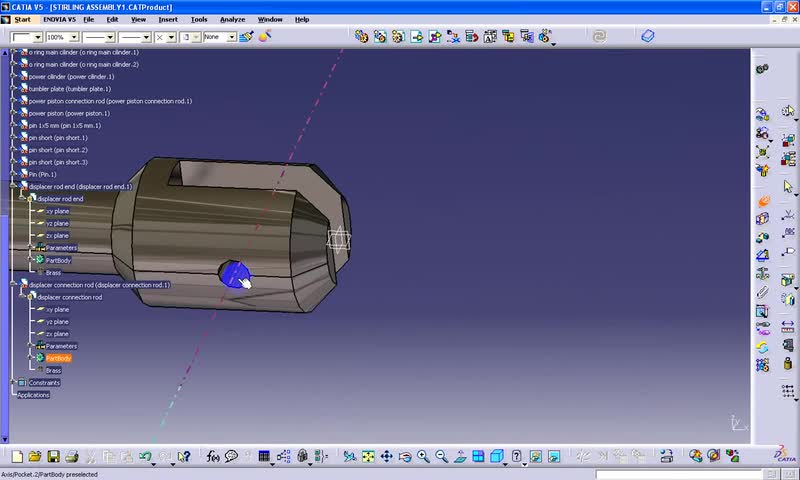The height and width of the screenshot is (480, 800).
Task: Click the Fix Component anchor icon
Action: pyautogui.click(x=762, y=274)
